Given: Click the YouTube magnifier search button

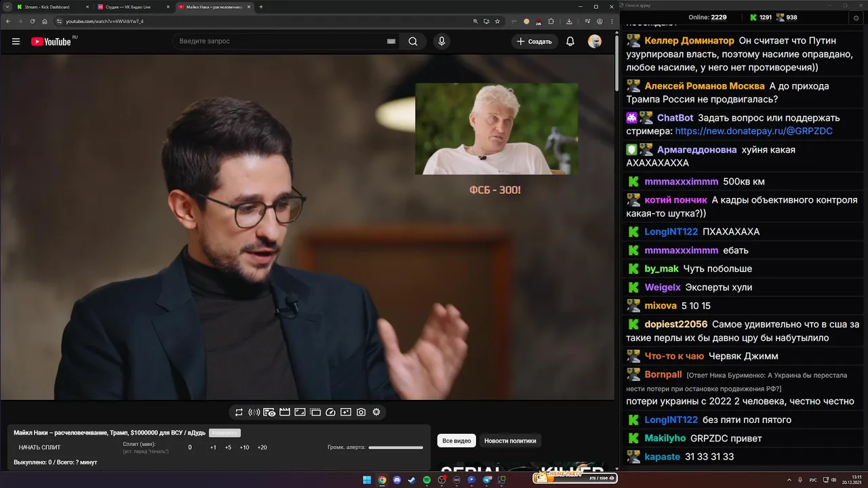Looking at the screenshot, I should 413,41.
